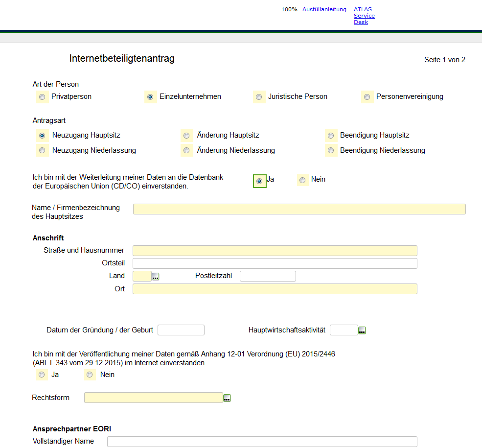This screenshot has width=482, height=448.
Task: Click the Rechtsform input field
Action: [x=153, y=398]
